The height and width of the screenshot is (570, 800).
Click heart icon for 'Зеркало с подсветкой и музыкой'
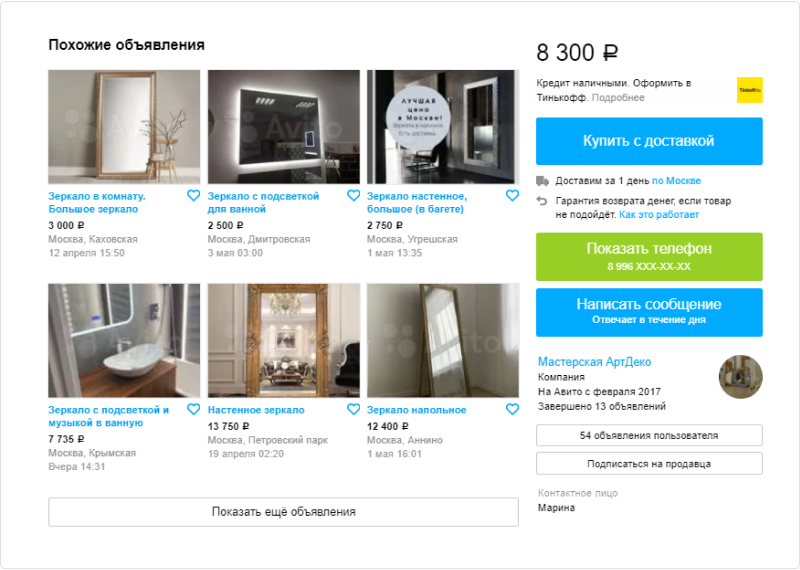point(193,409)
